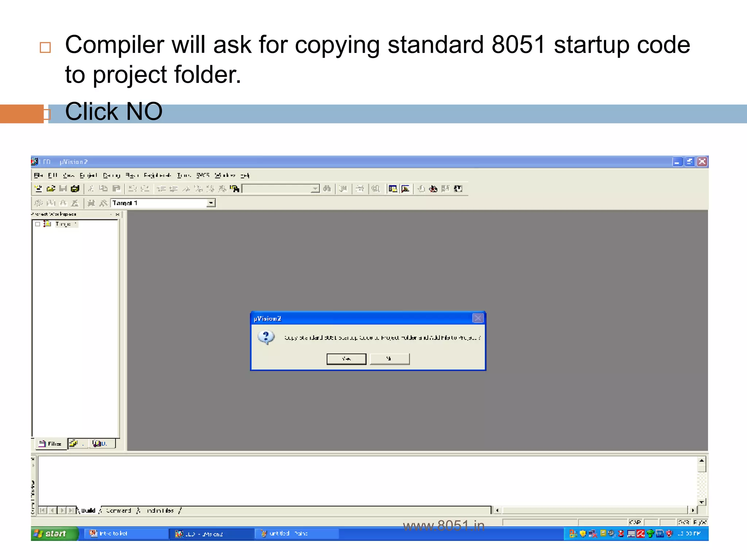Switch to the Files workspace tab
The width and height of the screenshot is (747, 560).
click(x=51, y=443)
